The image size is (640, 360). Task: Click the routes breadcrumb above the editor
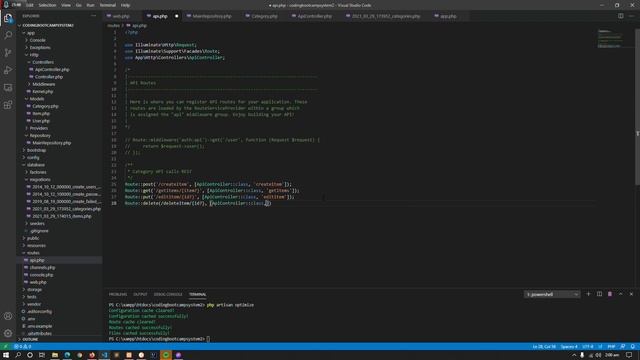pyautogui.click(x=113, y=25)
